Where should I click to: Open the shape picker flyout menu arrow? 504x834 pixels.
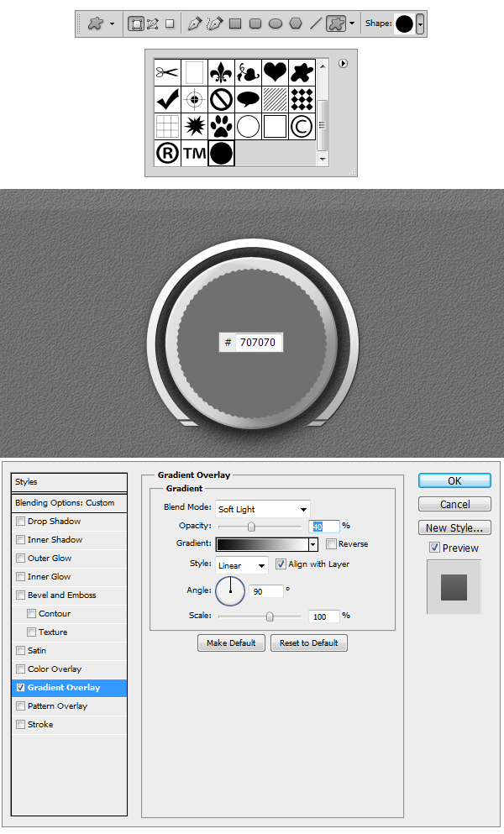point(344,63)
